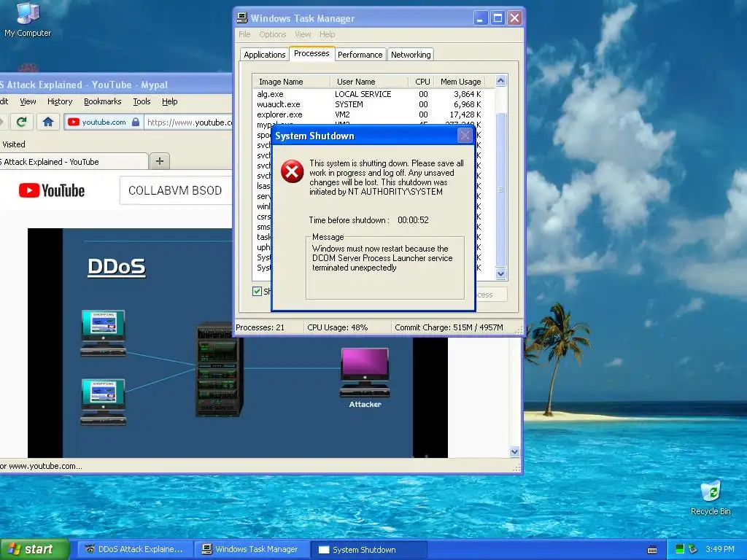Click DDoS title in video
Image resolution: width=747 pixels, height=560 pixels.
[x=116, y=267]
